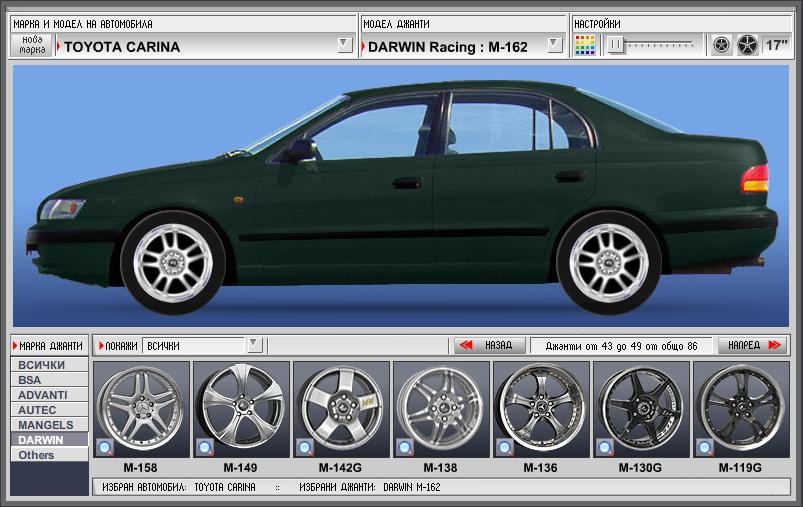Zoom the M-142G rim with magnifier icon
803x507 pixels.
(305, 448)
